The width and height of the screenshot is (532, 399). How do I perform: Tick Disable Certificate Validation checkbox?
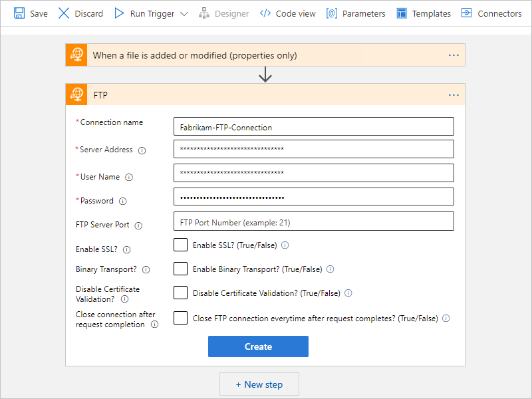point(180,293)
